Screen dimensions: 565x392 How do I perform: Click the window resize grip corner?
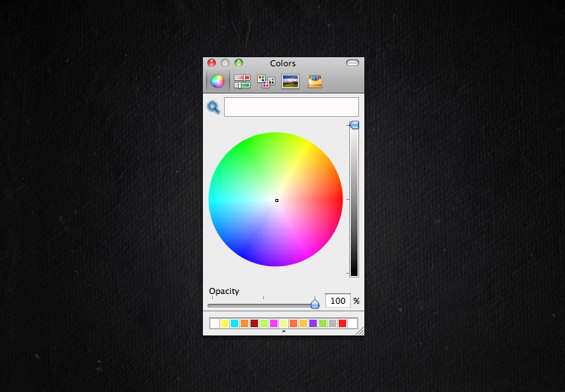(x=360, y=331)
